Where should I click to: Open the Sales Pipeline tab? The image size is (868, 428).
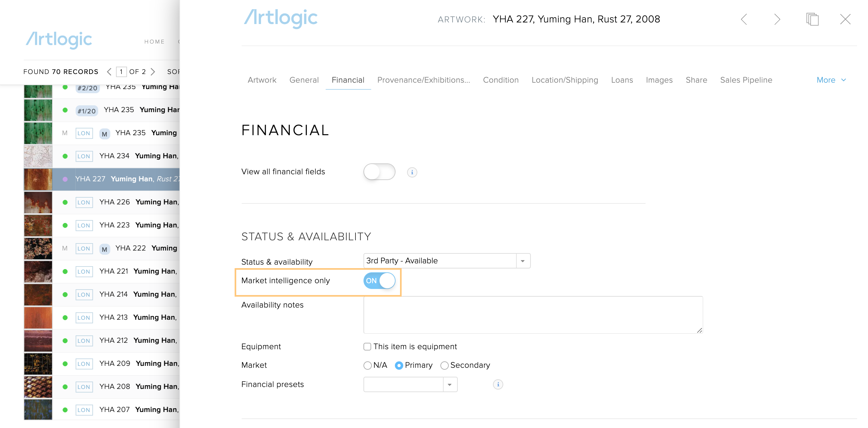point(746,80)
